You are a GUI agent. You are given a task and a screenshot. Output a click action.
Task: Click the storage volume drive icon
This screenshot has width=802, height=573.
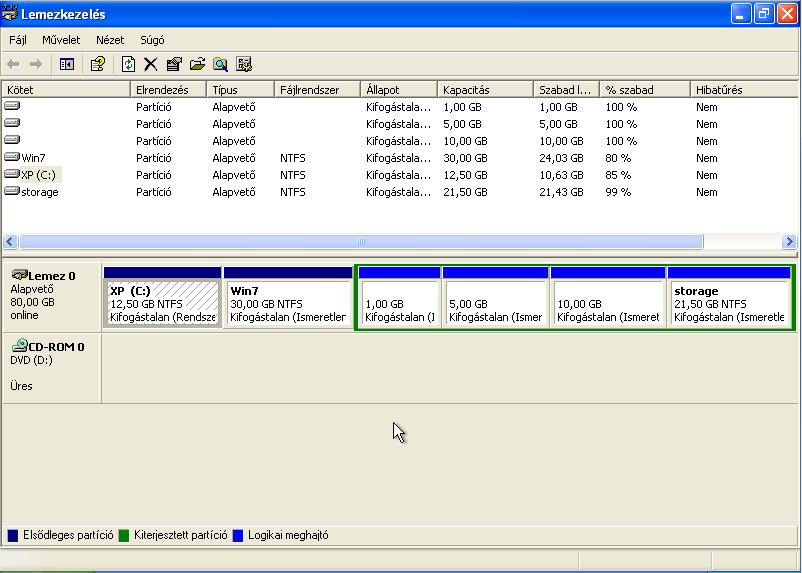[12, 191]
